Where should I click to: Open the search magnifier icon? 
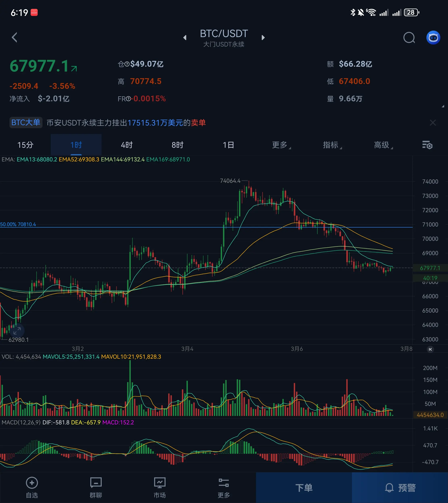(409, 38)
